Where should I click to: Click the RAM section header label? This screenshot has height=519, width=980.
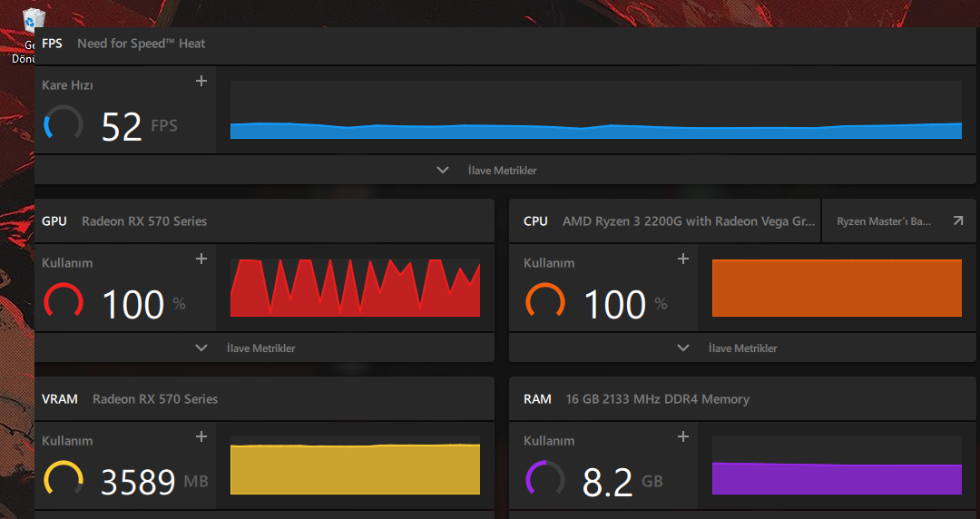pos(537,399)
